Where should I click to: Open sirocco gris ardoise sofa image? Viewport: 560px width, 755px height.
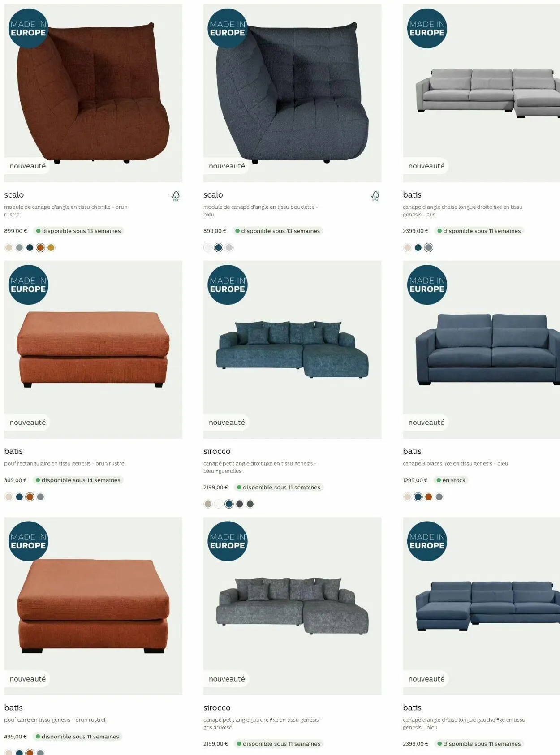293,606
